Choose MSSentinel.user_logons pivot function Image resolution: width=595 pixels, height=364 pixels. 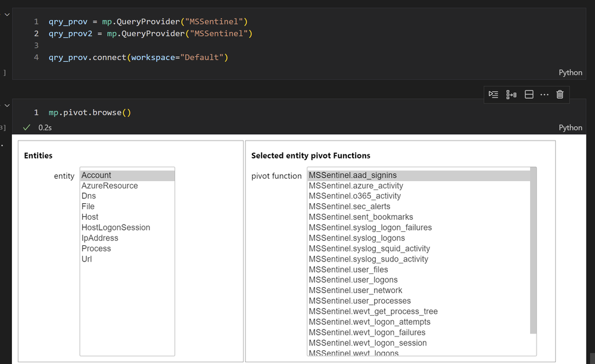[353, 280]
